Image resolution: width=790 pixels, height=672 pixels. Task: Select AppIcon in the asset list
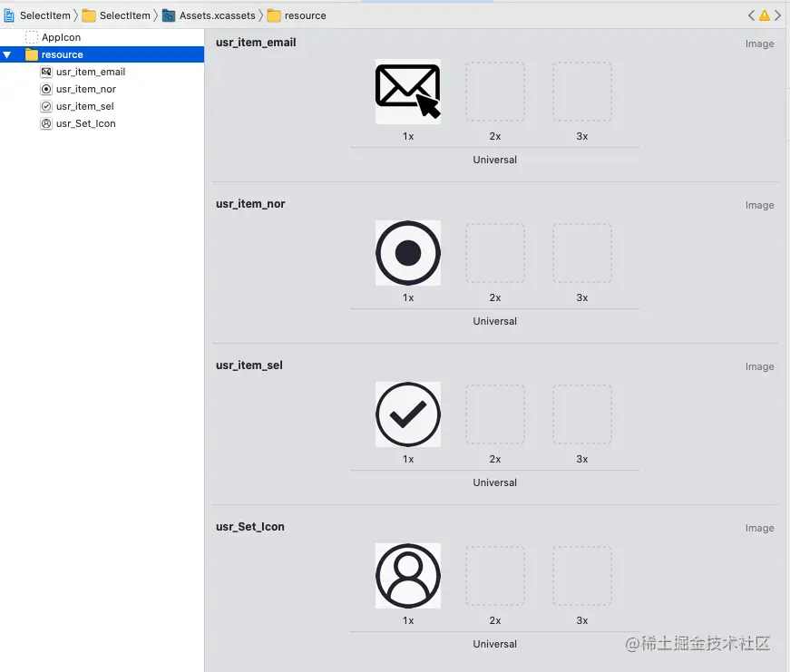(61, 37)
